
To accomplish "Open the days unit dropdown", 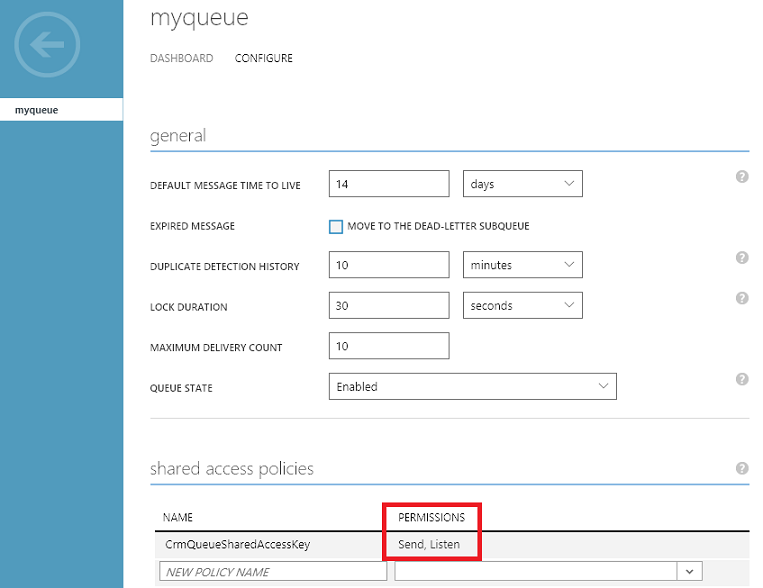I will (x=523, y=184).
